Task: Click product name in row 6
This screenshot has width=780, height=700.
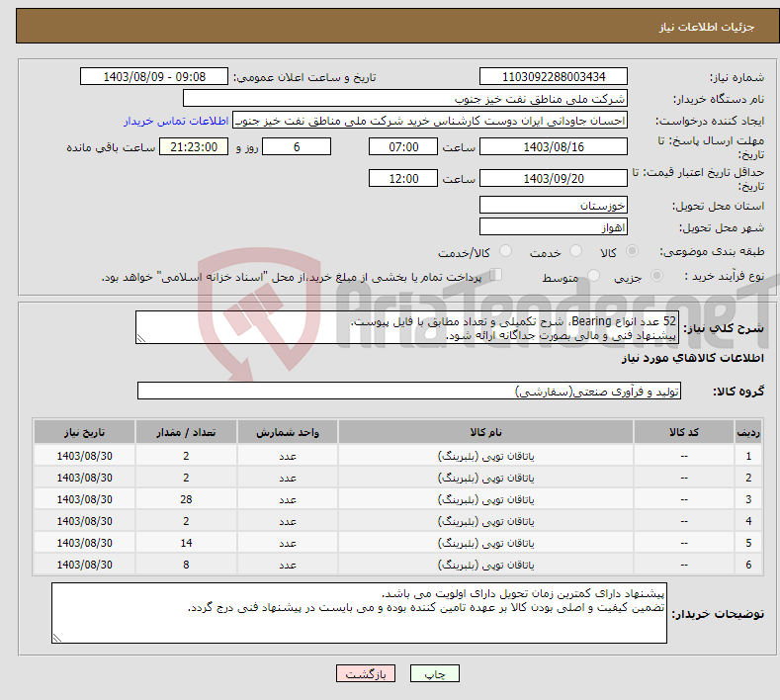Action: coord(485,565)
